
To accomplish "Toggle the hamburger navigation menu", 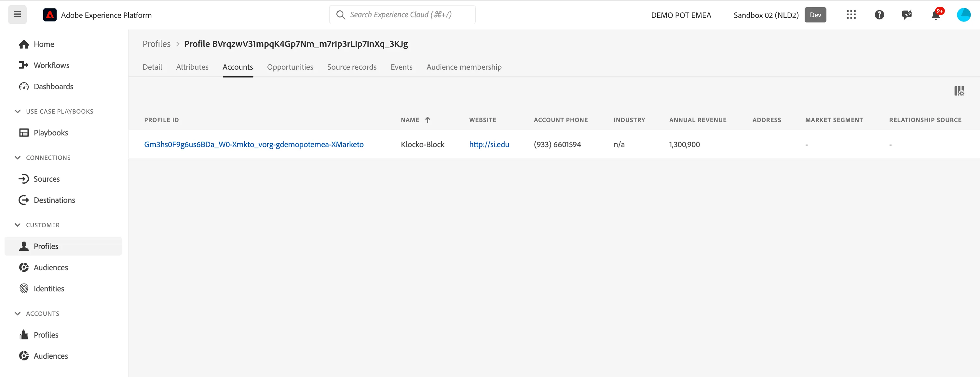I will (x=17, y=14).
